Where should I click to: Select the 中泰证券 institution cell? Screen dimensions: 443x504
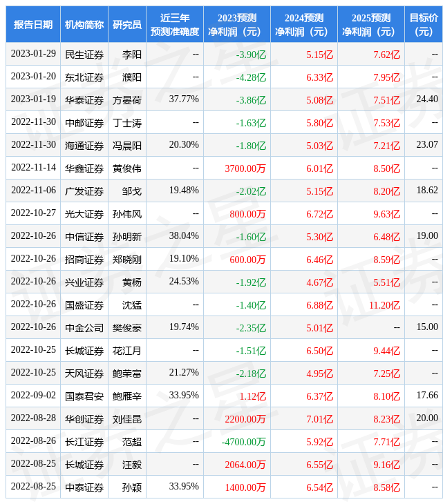click(84, 487)
